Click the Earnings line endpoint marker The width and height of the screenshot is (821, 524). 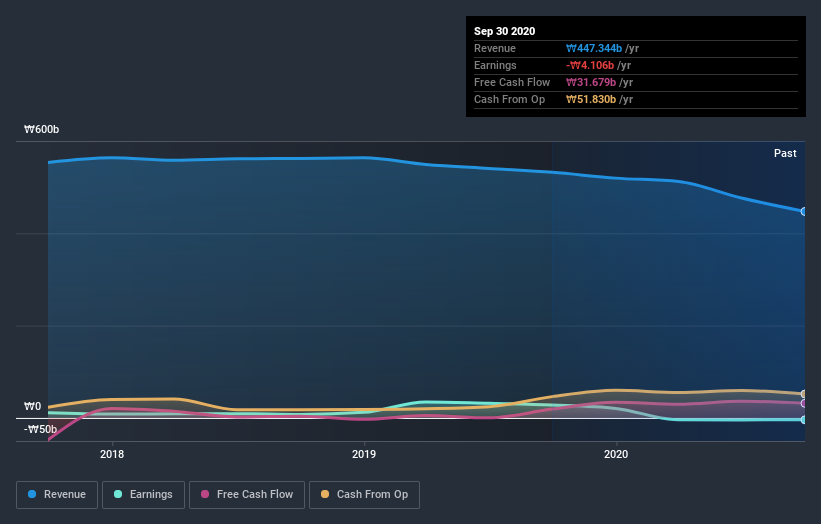(x=804, y=420)
